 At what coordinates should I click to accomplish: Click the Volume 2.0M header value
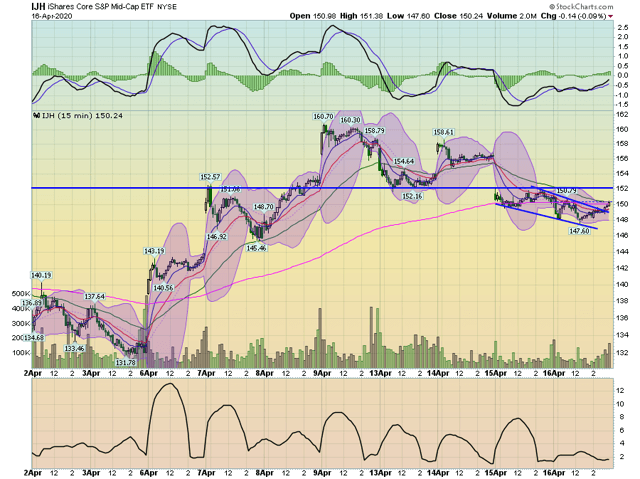tap(511, 16)
